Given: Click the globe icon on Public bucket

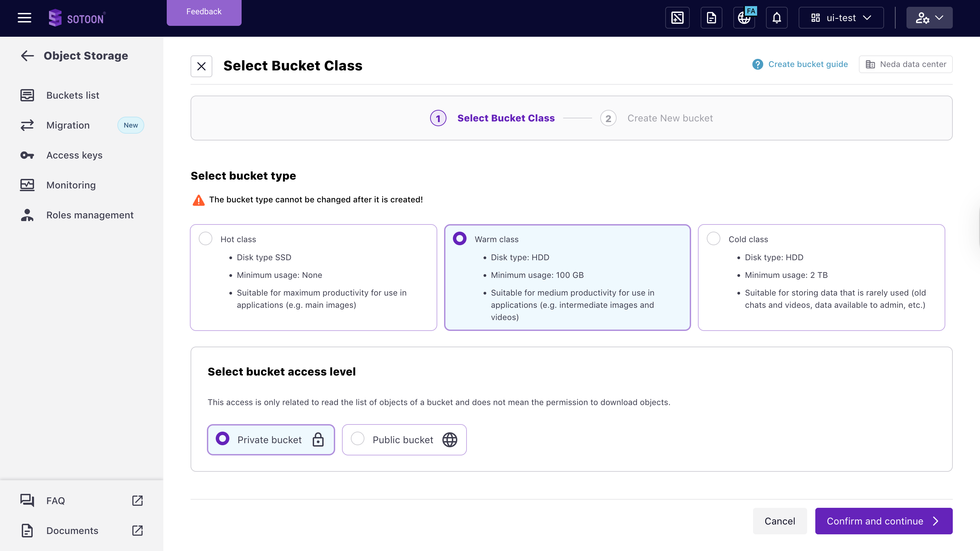Looking at the screenshot, I should (x=450, y=439).
